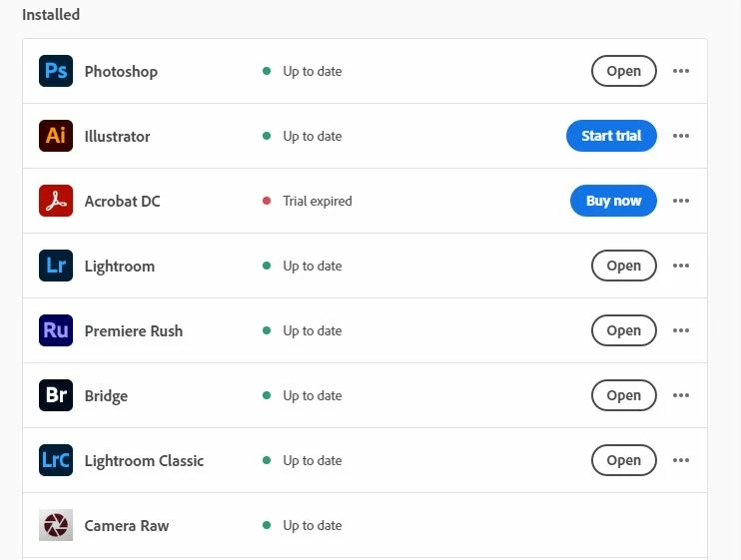This screenshot has height=560, width=741.
Task: Click the Illustrator Ai app icon
Action: (x=56, y=136)
